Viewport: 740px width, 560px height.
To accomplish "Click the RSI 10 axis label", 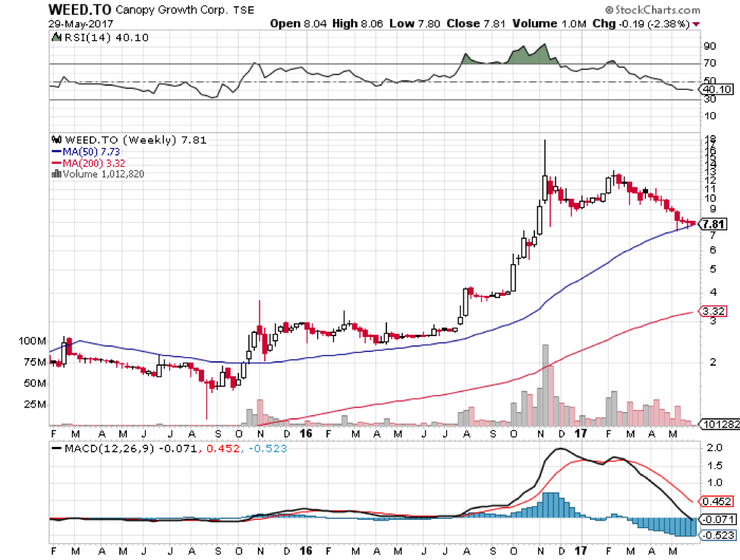I will pyautogui.click(x=710, y=115).
